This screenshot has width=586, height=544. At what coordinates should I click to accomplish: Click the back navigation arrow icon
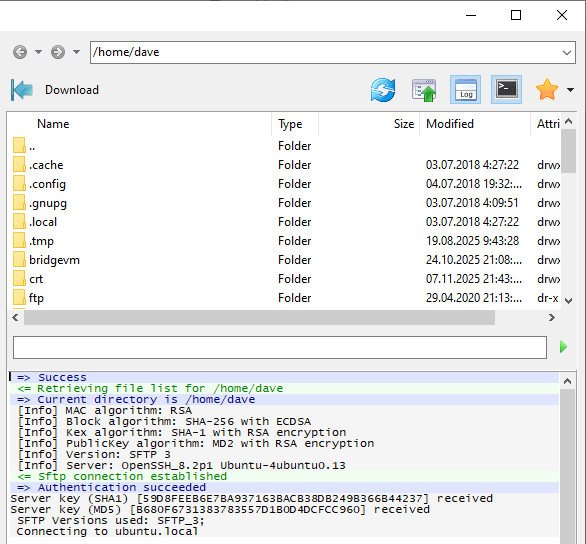[20, 52]
